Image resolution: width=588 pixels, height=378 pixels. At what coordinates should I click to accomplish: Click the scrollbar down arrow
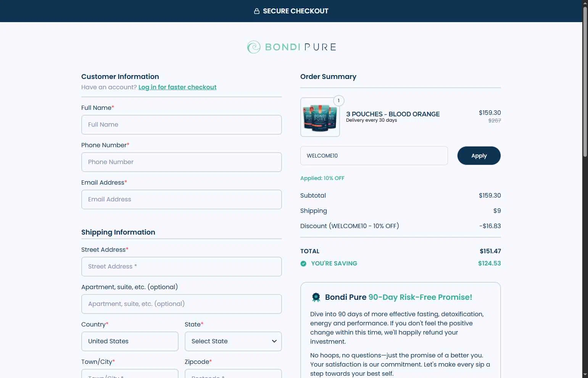point(585,375)
